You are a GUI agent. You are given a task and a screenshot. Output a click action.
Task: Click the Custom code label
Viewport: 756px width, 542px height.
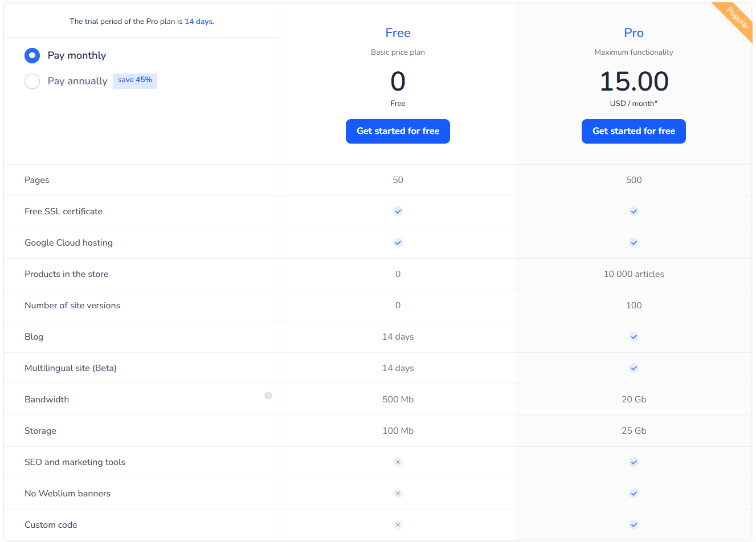[51, 525]
